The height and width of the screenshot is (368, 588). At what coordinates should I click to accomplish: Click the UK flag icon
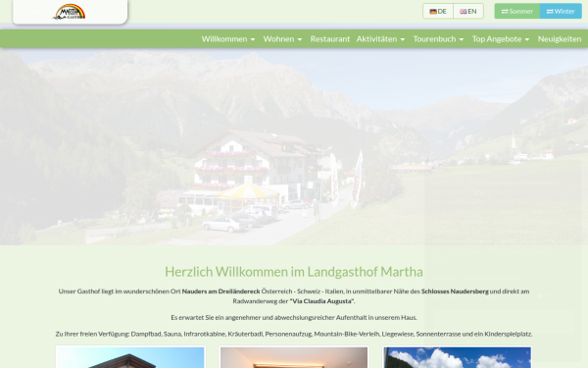coord(464,12)
